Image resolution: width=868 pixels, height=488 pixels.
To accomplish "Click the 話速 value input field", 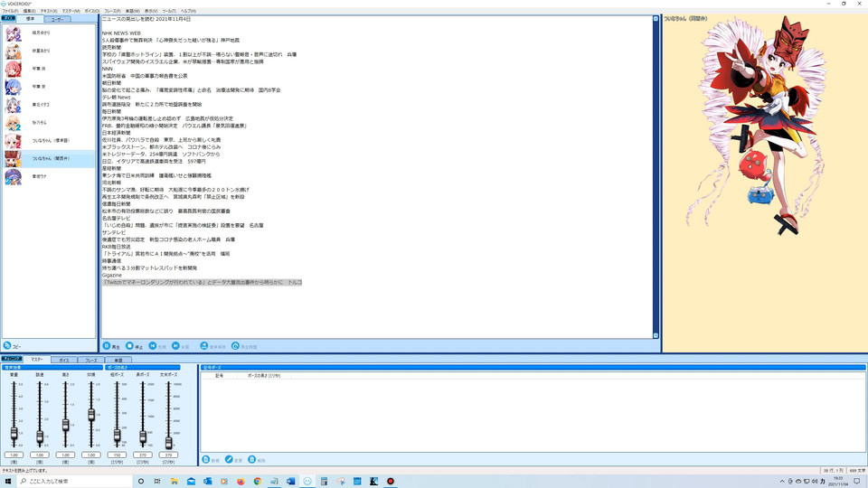I will [40, 455].
